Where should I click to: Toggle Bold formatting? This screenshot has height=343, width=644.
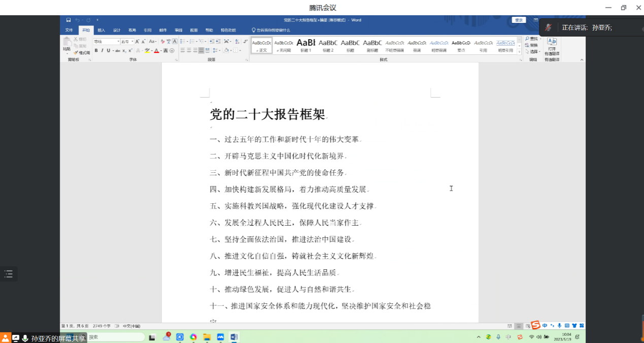coord(96,51)
